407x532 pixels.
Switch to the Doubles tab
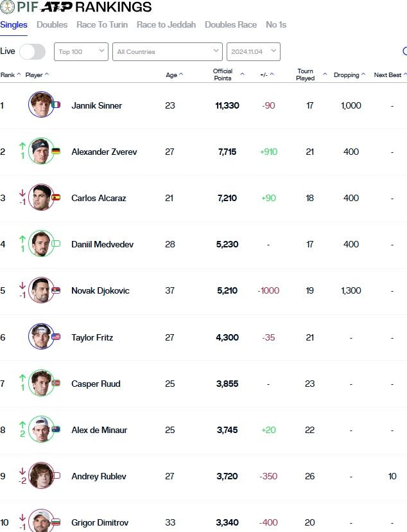(52, 25)
